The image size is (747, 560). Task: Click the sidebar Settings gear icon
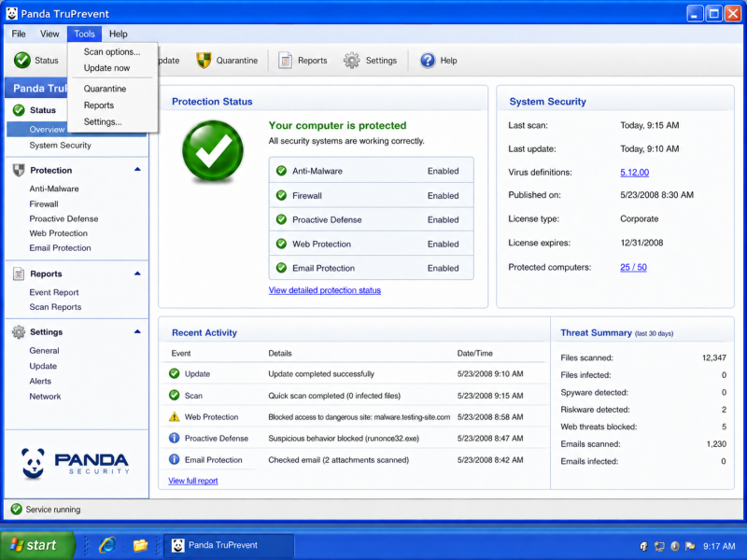pyautogui.click(x=19, y=332)
